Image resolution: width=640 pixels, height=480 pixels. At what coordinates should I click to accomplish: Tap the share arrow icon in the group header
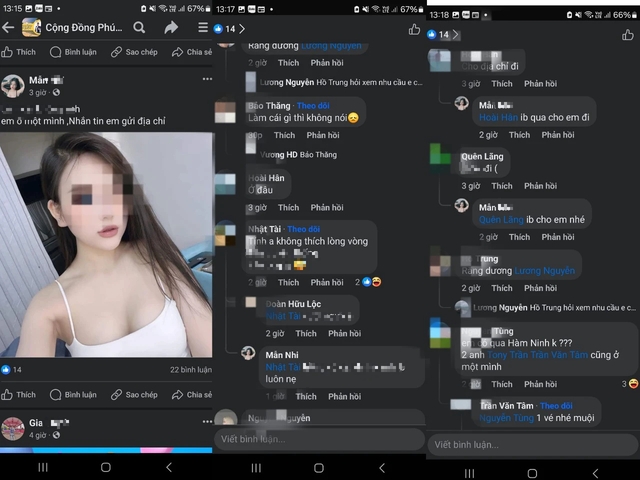click(171, 28)
